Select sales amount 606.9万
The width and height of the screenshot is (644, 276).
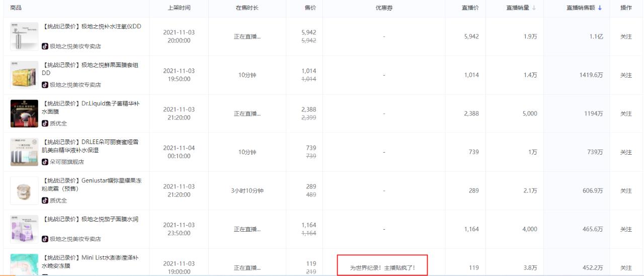592,191
